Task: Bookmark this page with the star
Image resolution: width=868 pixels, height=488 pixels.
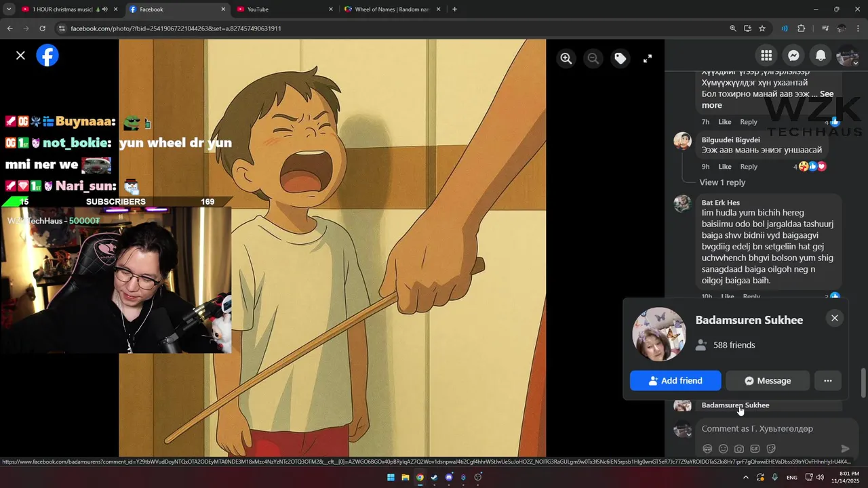Action: [762, 28]
